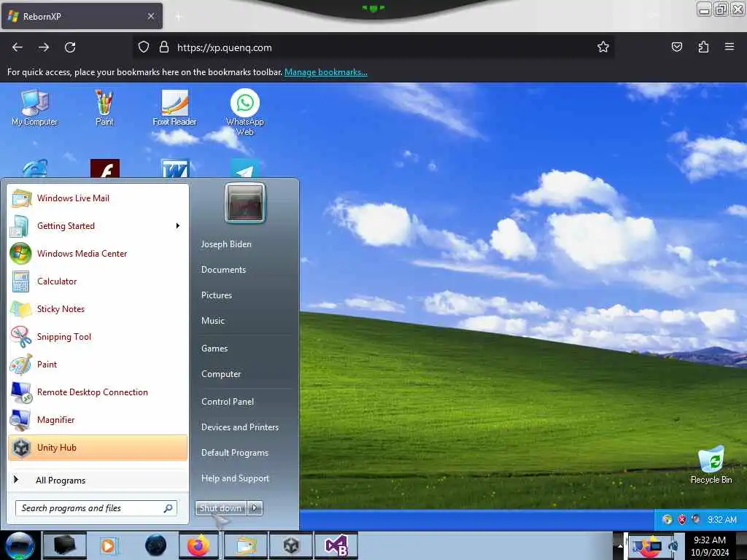Open Remote Desktop Connection
The width and height of the screenshot is (747, 560).
coord(98,392)
